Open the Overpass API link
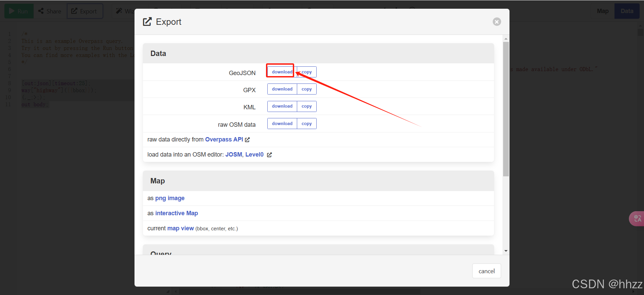Screen dimensions: 644x295 coord(224,139)
